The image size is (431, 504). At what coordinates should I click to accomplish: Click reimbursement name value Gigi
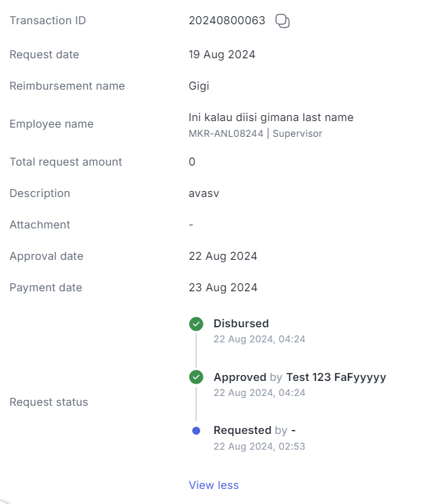199,86
